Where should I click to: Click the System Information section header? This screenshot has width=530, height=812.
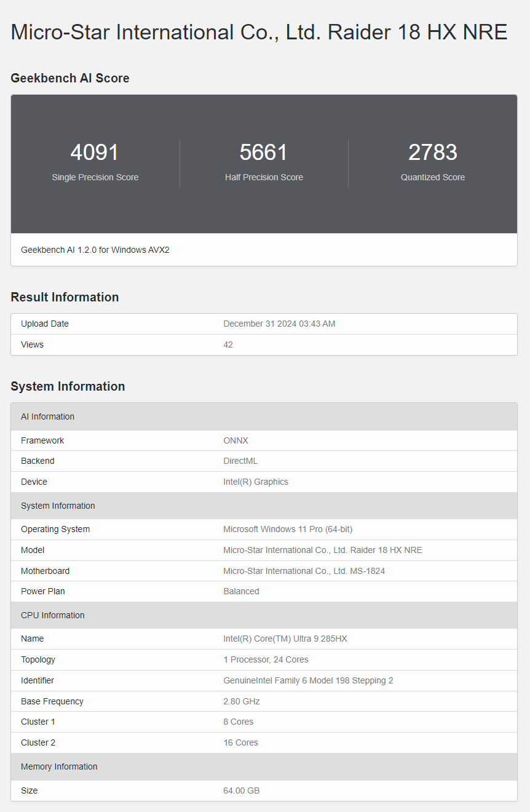click(x=68, y=386)
